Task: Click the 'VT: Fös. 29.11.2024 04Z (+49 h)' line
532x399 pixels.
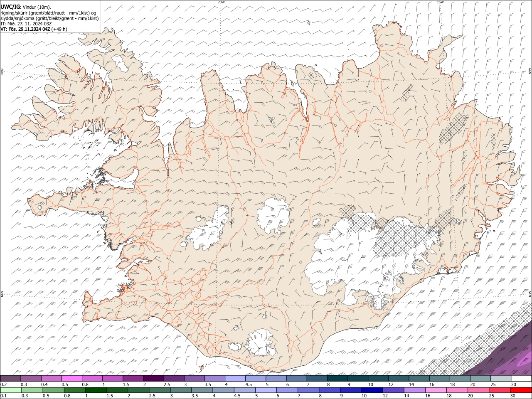Action: tap(34, 29)
